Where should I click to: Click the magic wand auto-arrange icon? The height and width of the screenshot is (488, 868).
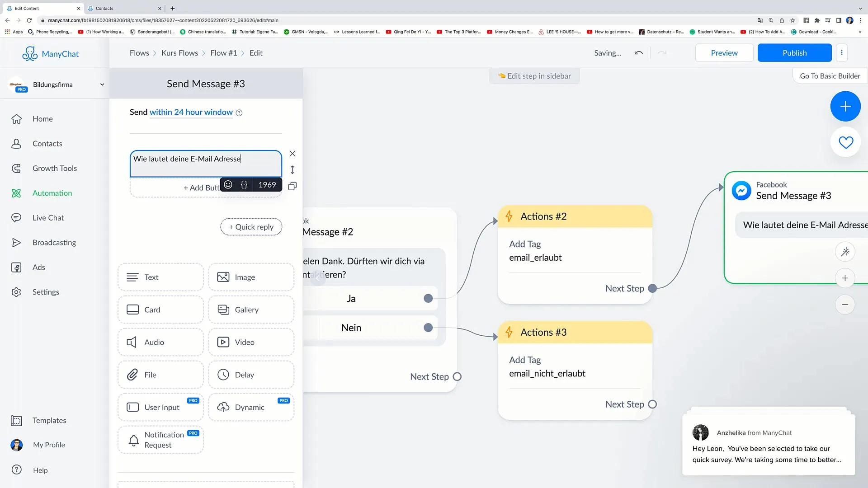click(x=845, y=252)
